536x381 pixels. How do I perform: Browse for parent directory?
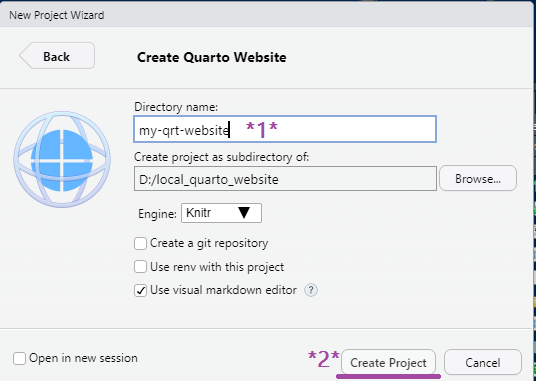click(x=478, y=178)
